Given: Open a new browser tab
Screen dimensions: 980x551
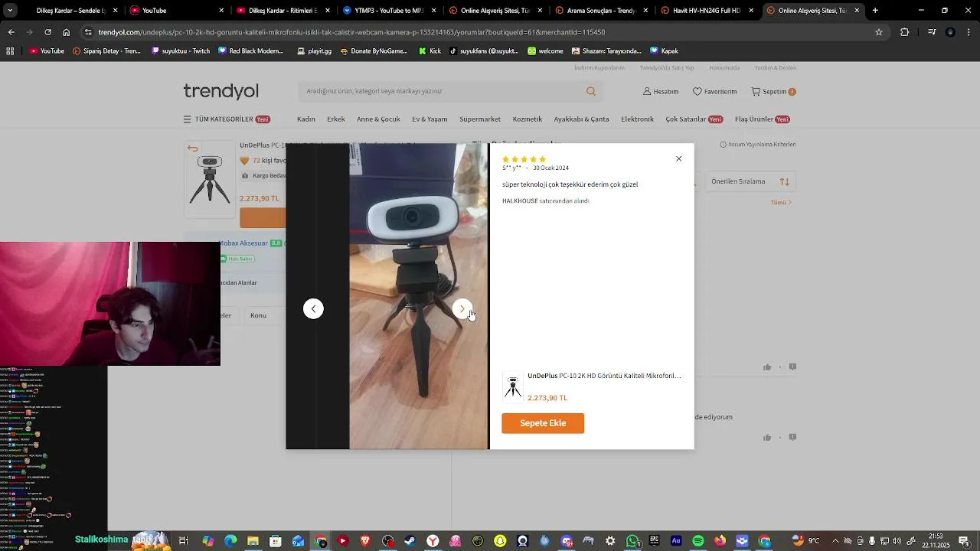Looking at the screenshot, I should (x=875, y=11).
